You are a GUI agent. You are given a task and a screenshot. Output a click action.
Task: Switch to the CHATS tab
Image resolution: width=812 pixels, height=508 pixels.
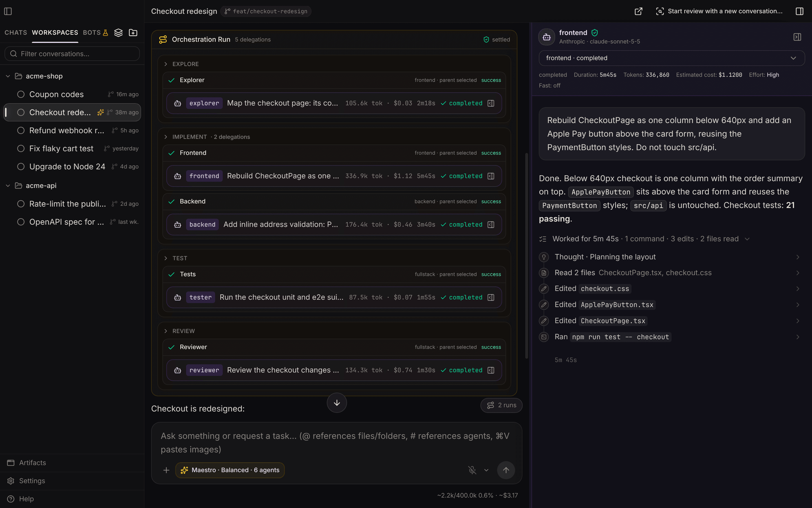click(16, 32)
